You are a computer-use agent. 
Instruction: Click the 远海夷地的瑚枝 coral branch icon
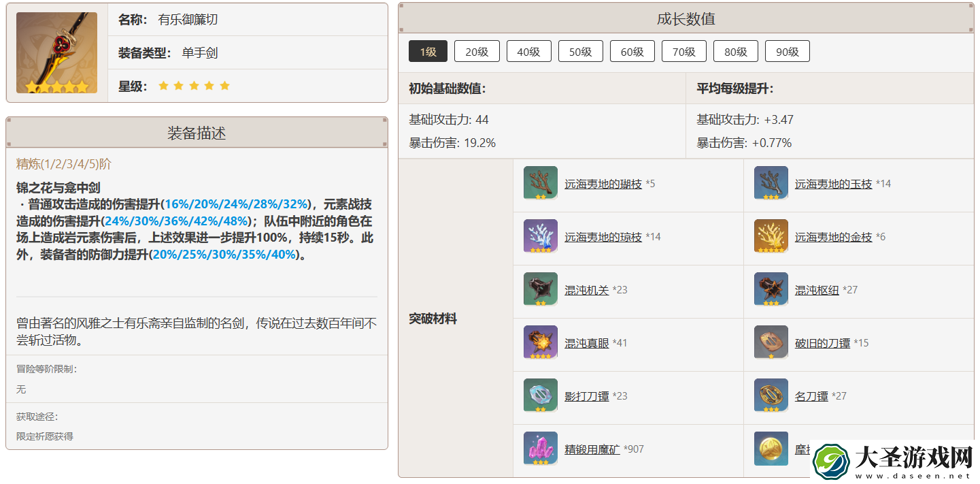[x=541, y=184]
